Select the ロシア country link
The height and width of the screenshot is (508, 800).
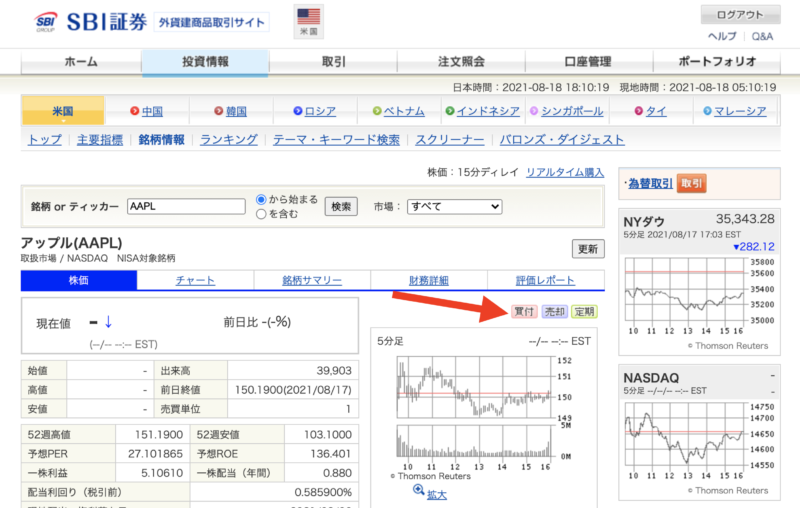(320, 111)
